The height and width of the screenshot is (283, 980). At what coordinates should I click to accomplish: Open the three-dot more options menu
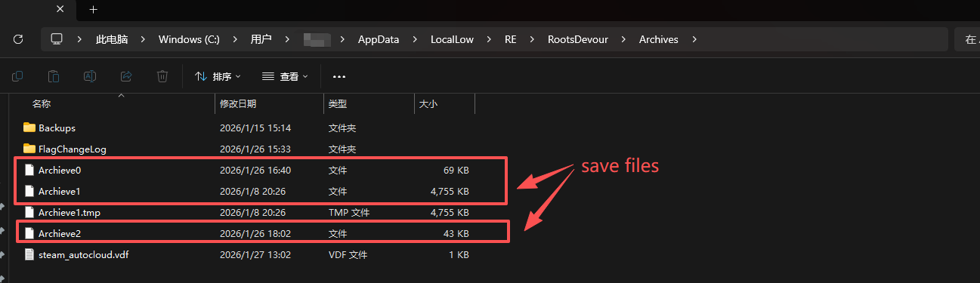[x=339, y=76]
